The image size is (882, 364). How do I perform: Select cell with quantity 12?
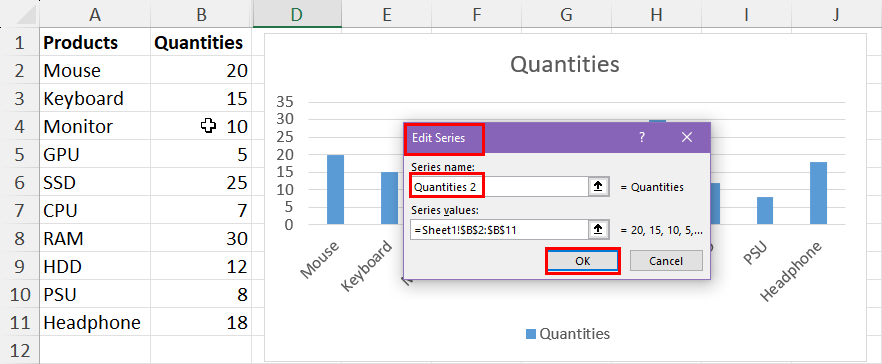pyautogui.click(x=201, y=266)
